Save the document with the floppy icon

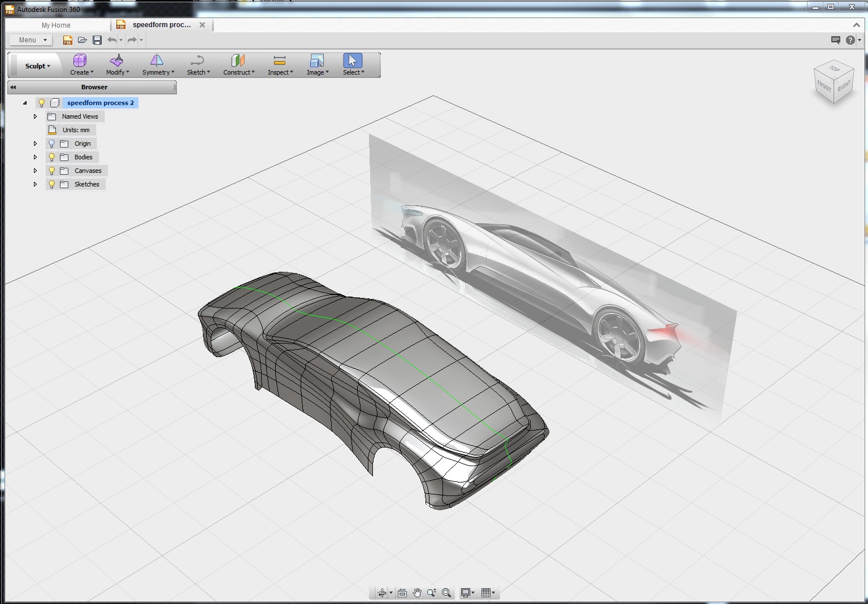[x=97, y=40]
